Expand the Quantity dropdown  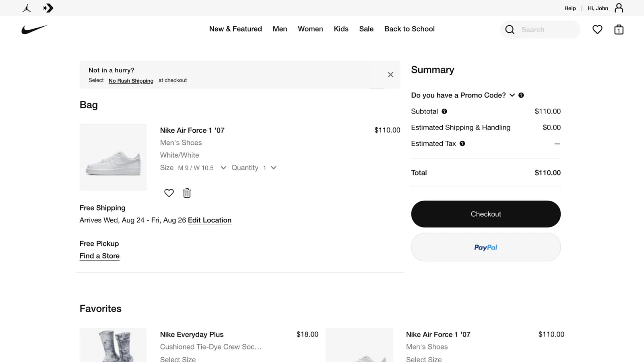[x=273, y=168]
